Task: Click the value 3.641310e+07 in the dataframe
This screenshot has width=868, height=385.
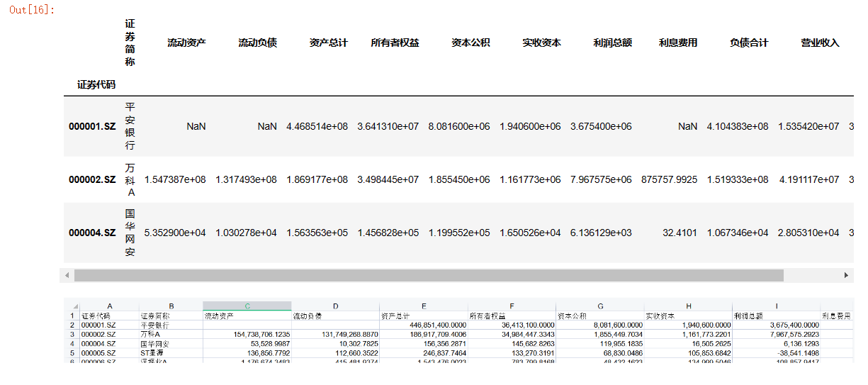Action: (x=388, y=126)
